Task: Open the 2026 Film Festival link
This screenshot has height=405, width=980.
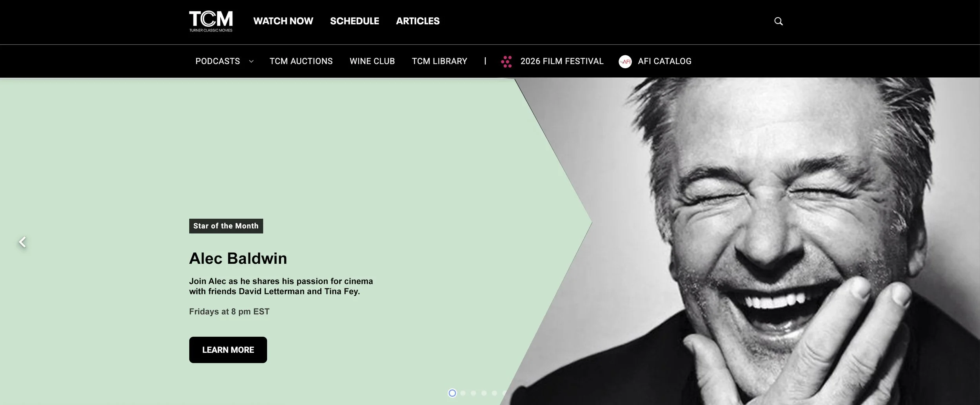Action: [x=562, y=61]
